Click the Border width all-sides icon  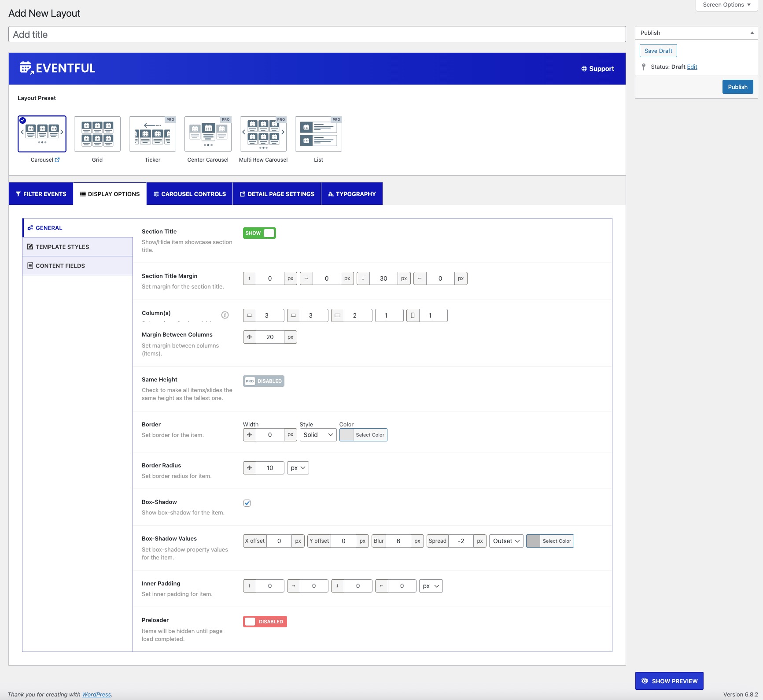click(250, 435)
